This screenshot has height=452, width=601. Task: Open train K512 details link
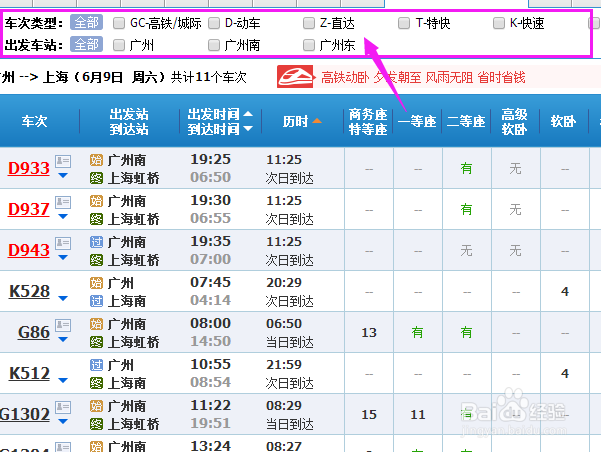(30, 373)
